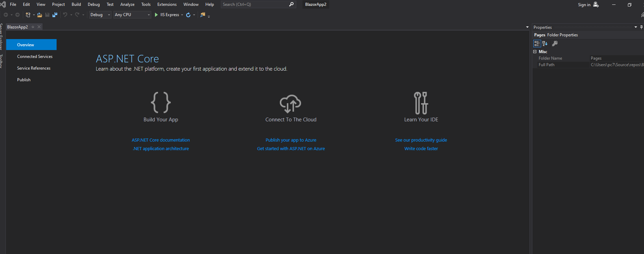The image size is (644, 254).
Task: Open the Test menu
Action: coord(110,4)
